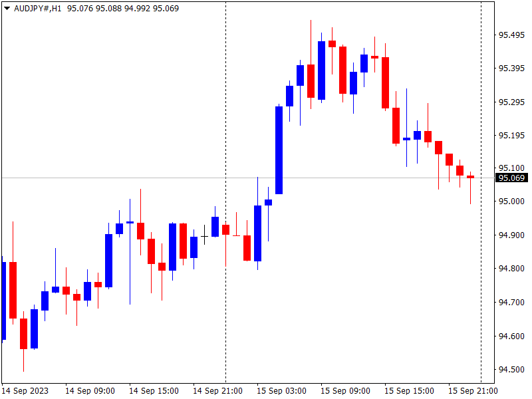This screenshot has width=532, height=399.
Task: Click the 14 Sep 2023 time label
Action: click(x=25, y=391)
